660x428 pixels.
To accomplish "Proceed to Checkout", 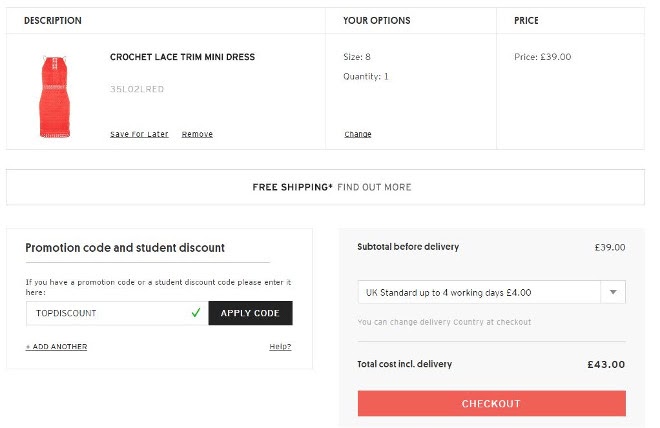I will [492, 403].
